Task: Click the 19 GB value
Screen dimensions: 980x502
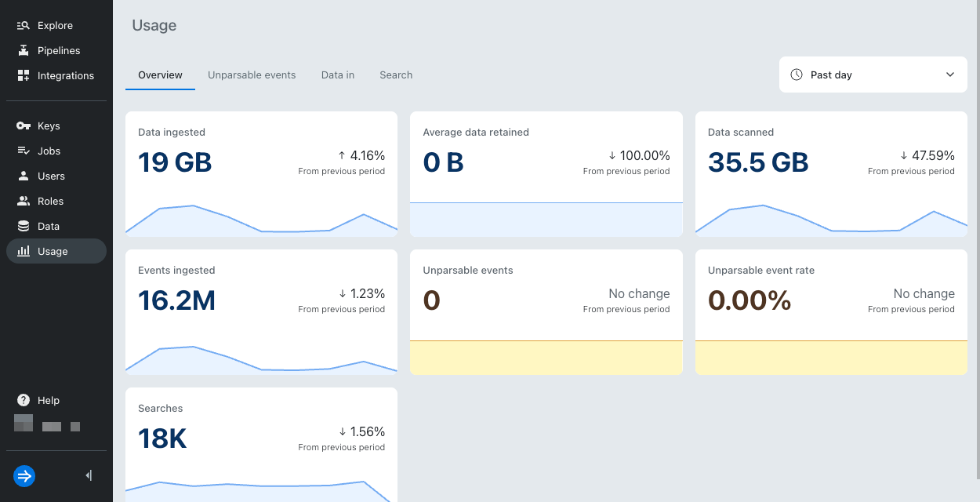Action: coord(175,162)
